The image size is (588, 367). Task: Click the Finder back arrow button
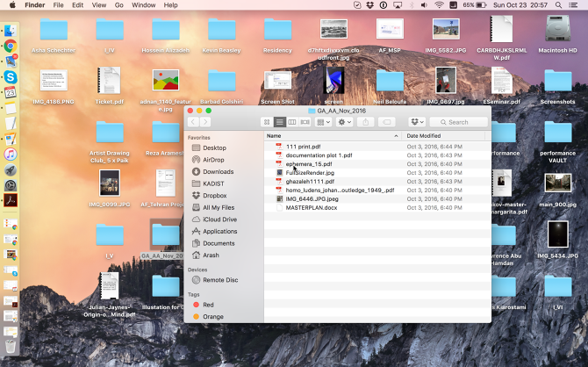click(193, 122)
